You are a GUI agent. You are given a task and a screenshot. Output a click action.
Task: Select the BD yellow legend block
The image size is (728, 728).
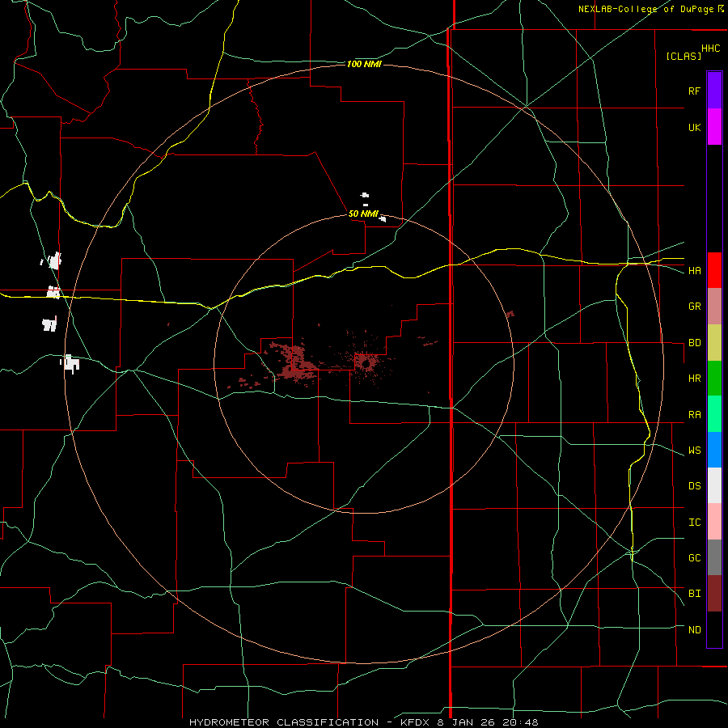pos(714,343)
